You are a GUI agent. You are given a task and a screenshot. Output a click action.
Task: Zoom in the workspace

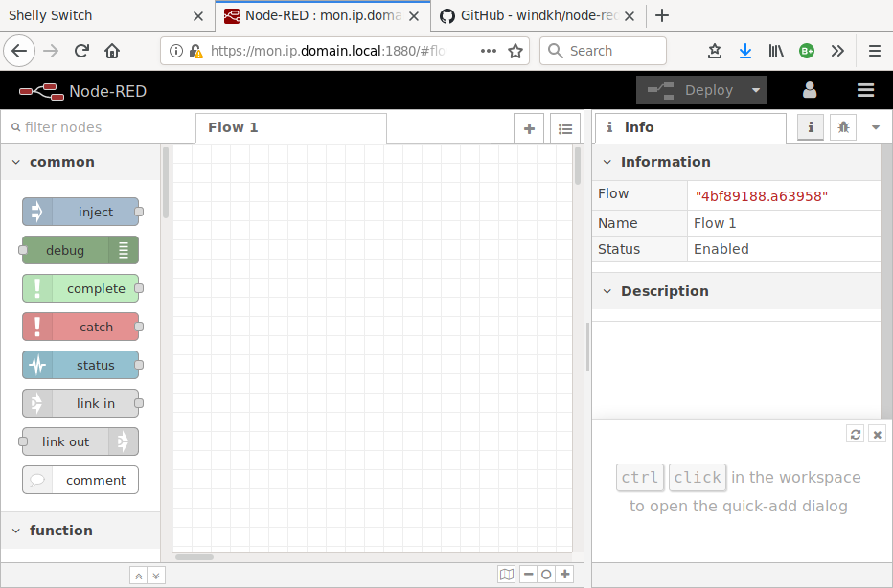pos(565,575)
